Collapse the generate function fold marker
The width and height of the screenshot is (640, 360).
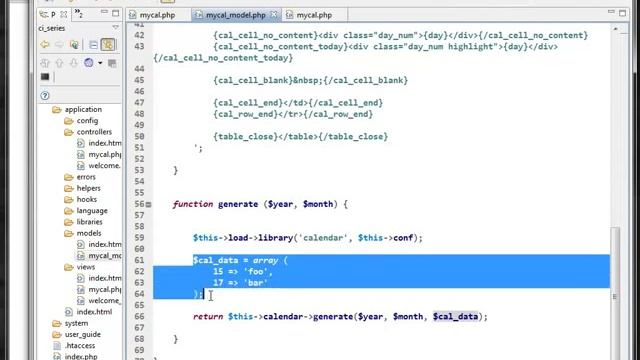pyautogui.click(x=149, y=204)
